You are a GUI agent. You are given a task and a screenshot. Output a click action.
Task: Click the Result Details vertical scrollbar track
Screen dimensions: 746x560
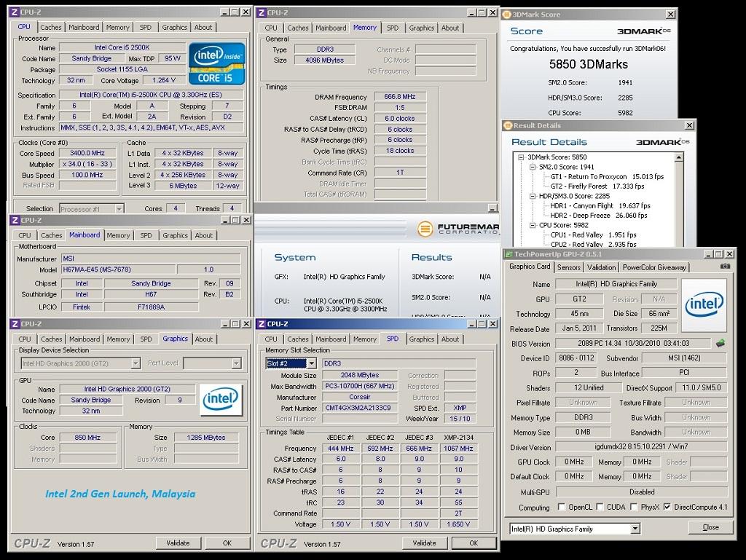point(679,205)
